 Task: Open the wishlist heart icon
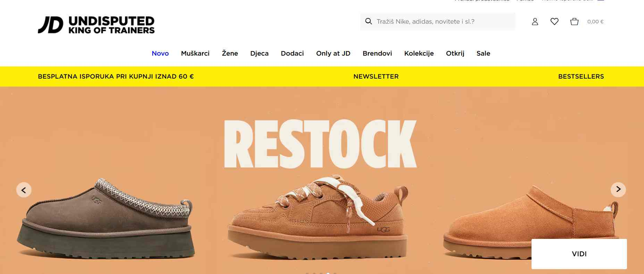554,22
